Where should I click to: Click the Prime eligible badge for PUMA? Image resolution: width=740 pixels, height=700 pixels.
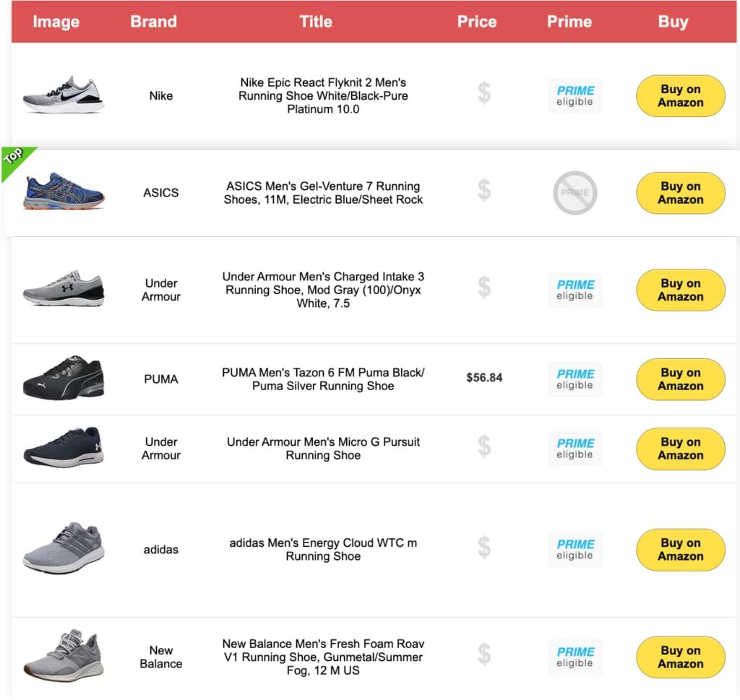(575, 379)
